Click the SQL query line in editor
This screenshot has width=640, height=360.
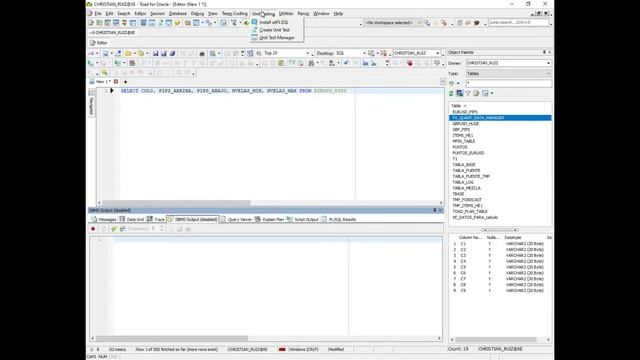(x=233, y=91)
